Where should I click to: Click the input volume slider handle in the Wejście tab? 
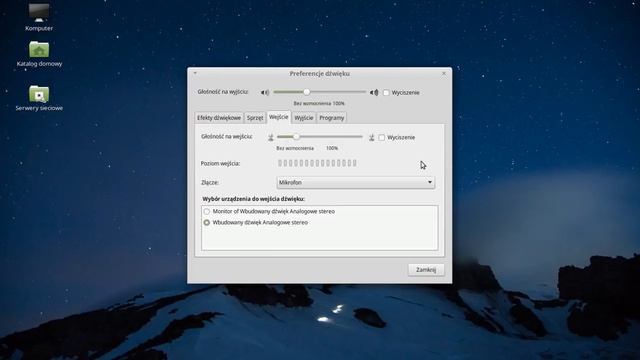pyautogui.click(x=296, y=137)
